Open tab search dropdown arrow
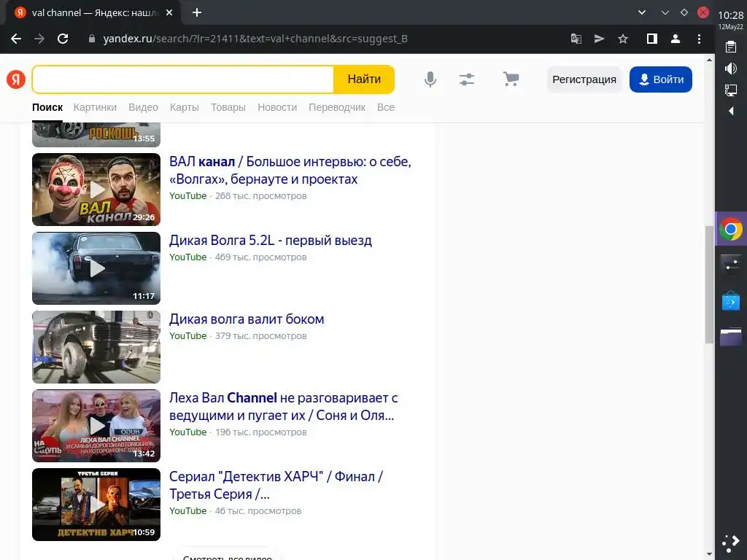 pyautogui.click(x=642, y=12)
